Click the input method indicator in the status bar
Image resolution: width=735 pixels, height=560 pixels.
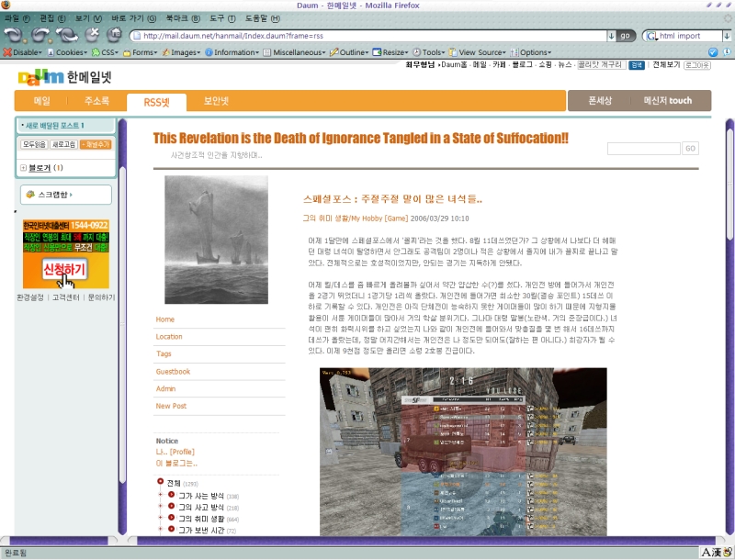click(718, 553)
